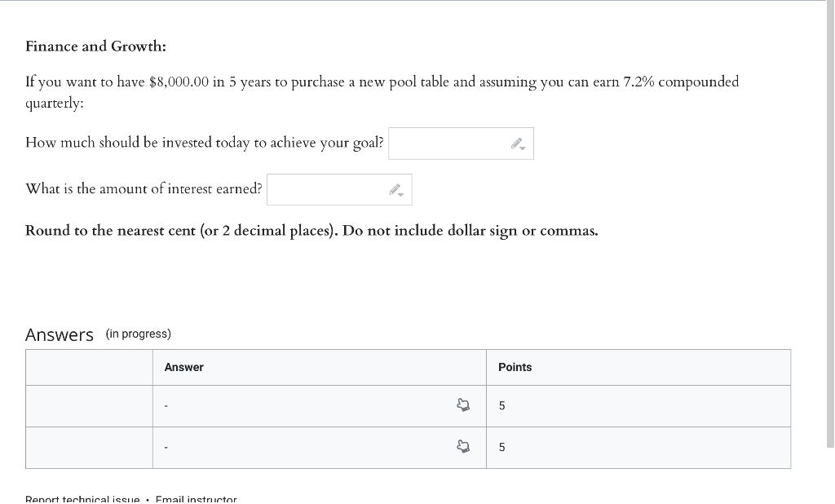Image resolution: width=835 pixels, height=504 pixels.
Task: Click the Finance and Growth heading
Action: [95, 46]
